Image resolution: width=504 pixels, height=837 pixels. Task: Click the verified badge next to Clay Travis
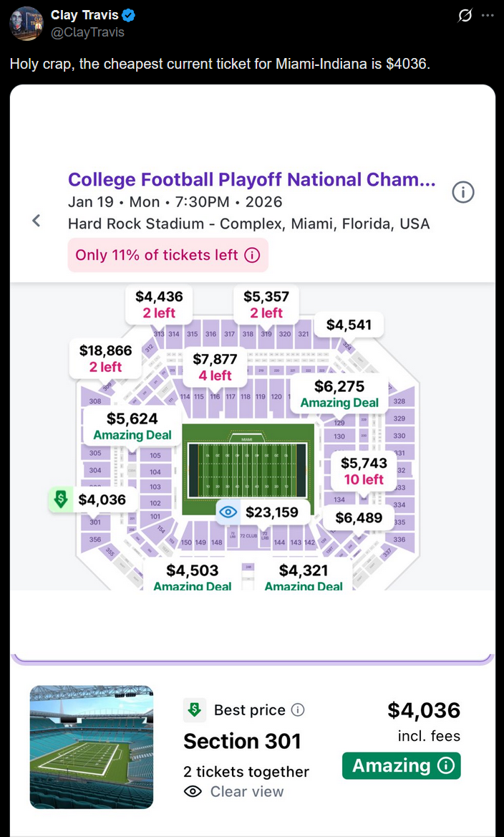(x=129, y=16)
